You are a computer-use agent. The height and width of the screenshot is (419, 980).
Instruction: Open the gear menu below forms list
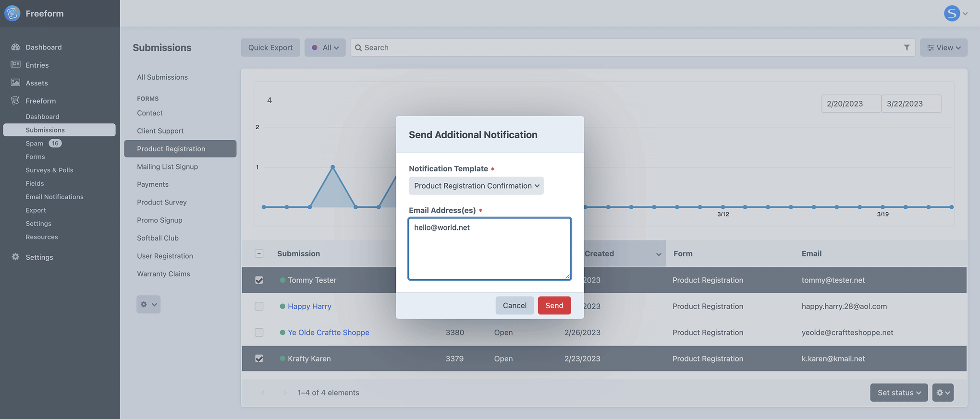[x=148, y=304]
